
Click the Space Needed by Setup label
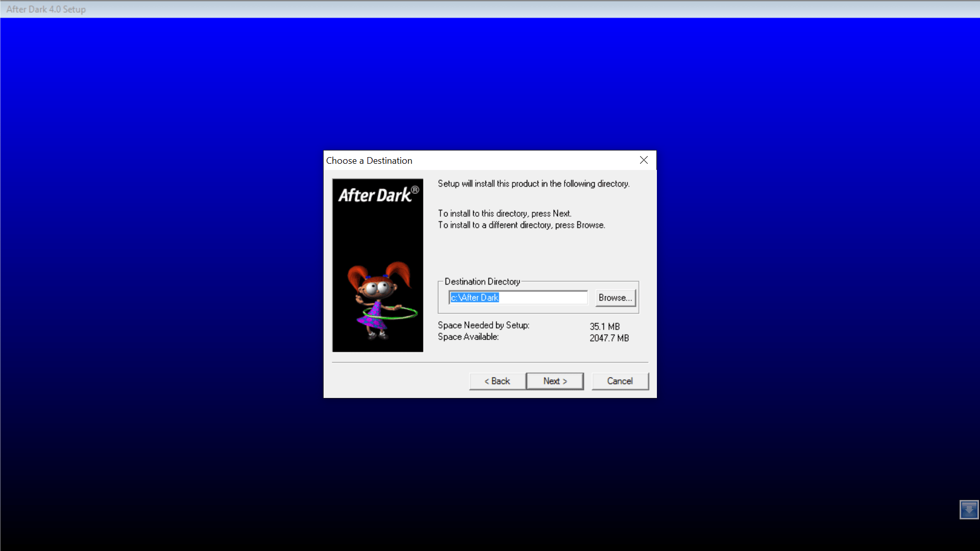pos(483,325)
